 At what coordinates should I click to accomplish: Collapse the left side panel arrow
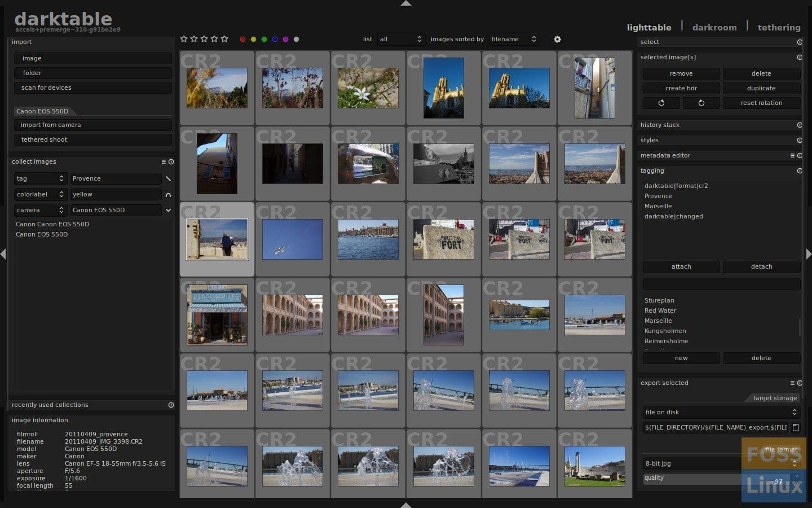(x=3, y=254)
